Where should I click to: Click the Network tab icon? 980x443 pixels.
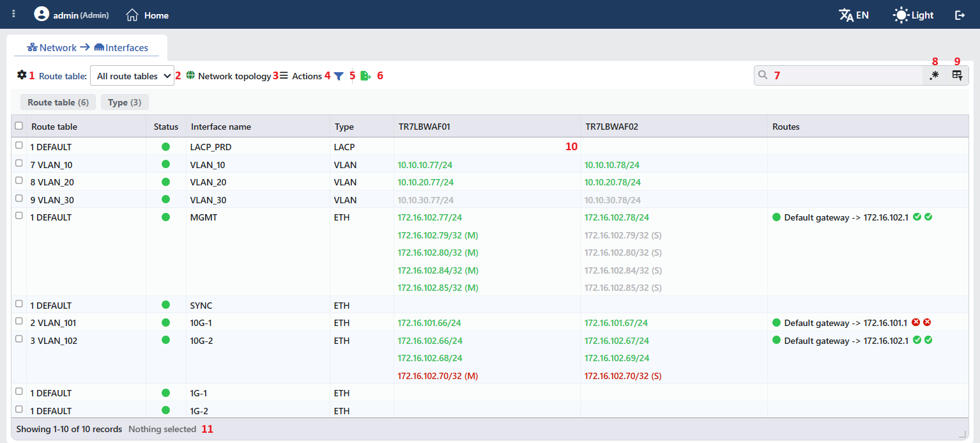[x=32, y=47]
